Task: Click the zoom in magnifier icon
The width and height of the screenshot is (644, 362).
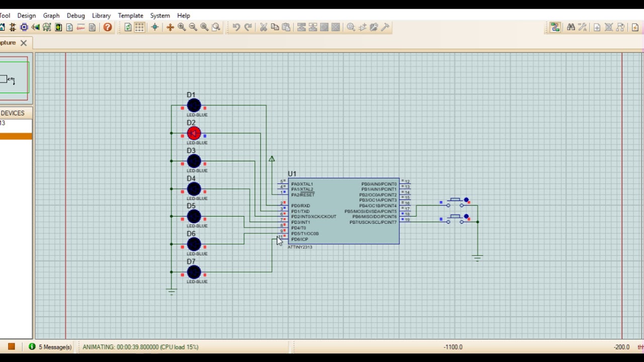Action: pos(182,27)
